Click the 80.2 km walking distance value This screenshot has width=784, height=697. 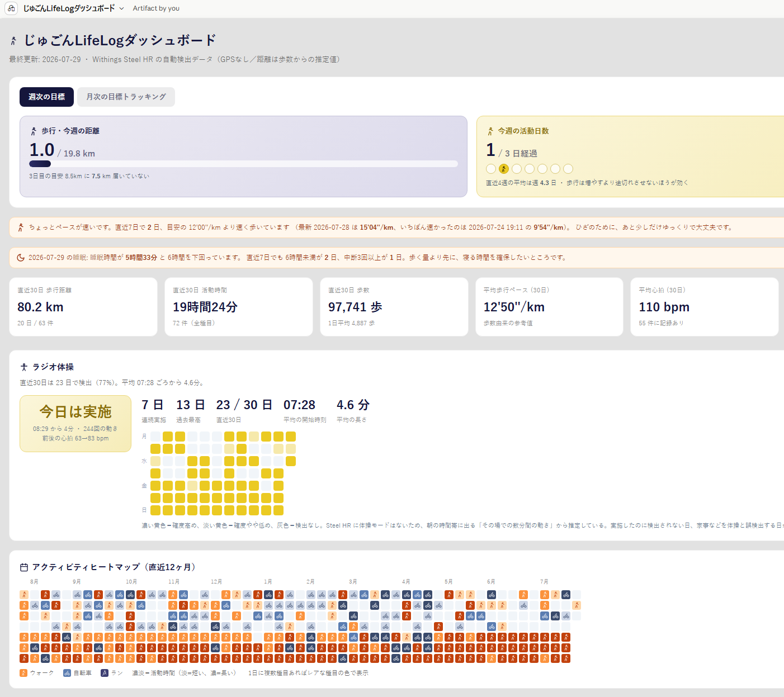[40, 307]
